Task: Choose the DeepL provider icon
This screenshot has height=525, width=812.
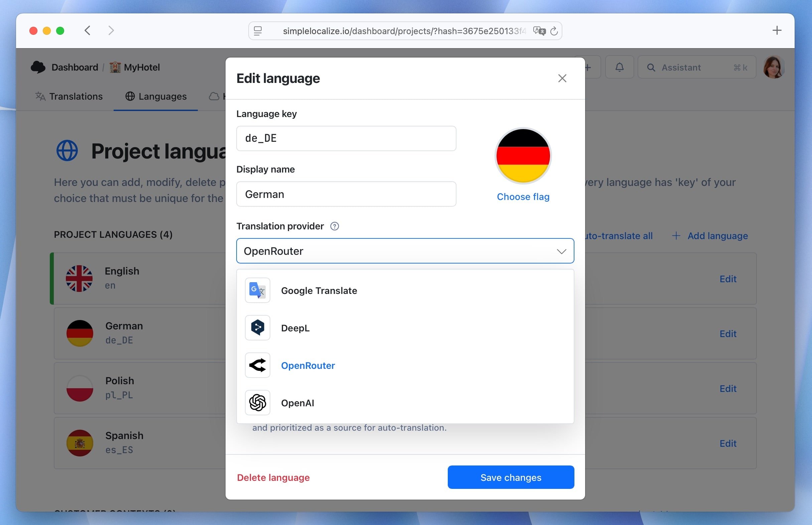Action: (x=257, y=328)
